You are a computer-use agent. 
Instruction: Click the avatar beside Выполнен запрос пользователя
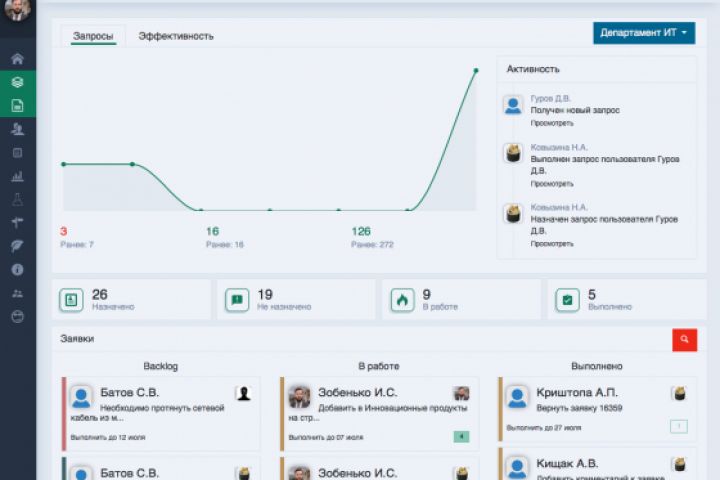click(513, 153)
